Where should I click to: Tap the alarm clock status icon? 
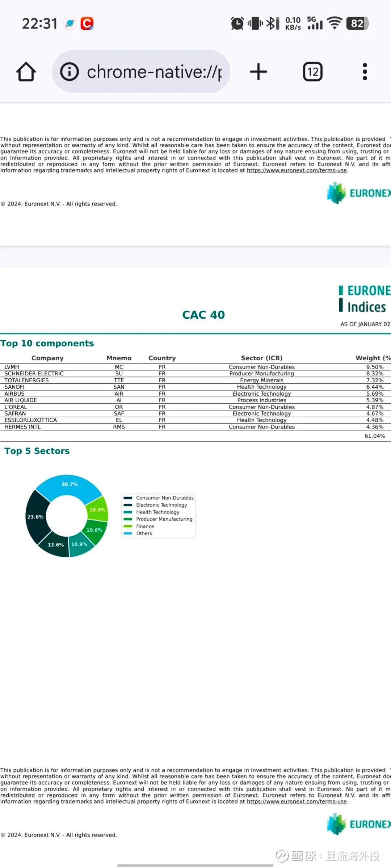point(237,24)
